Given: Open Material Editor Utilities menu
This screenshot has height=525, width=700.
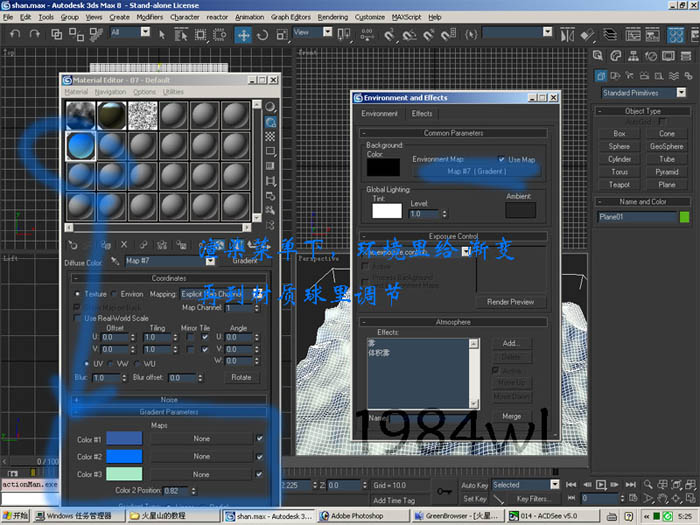Looking at the screenshot, I should tap(173, 92).
